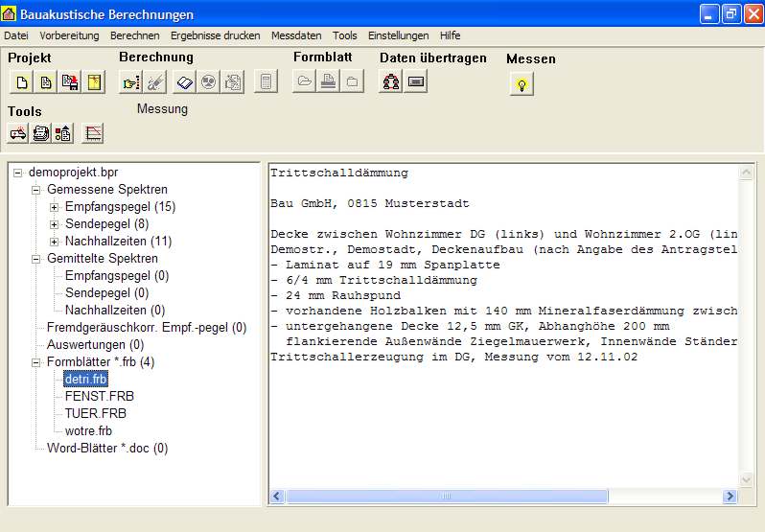765x532 pixels.
Task: Click the 'Messung' label under Berechnung
Action: click(x=162, y=108)
